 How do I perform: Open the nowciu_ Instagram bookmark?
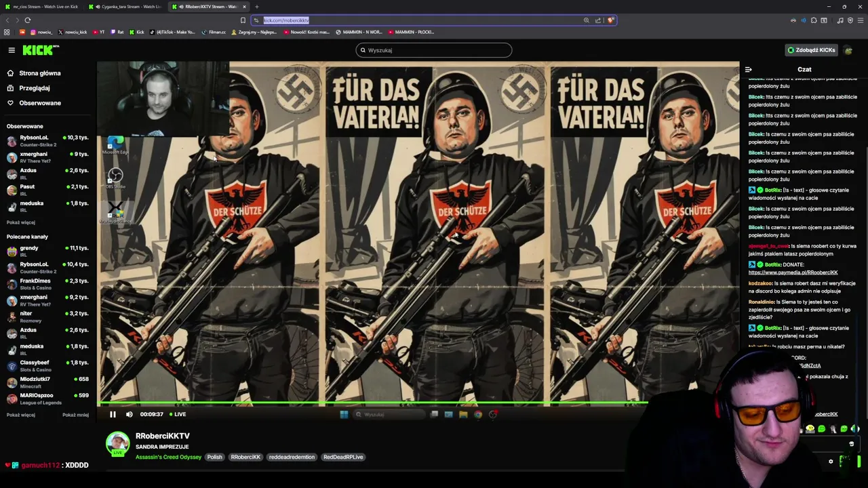point(41,32)
